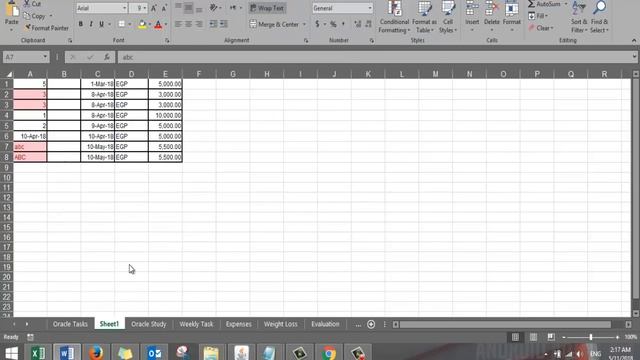Open the Format cells menu
This screenshot has width=640, height=360.
tap(511, 17)
